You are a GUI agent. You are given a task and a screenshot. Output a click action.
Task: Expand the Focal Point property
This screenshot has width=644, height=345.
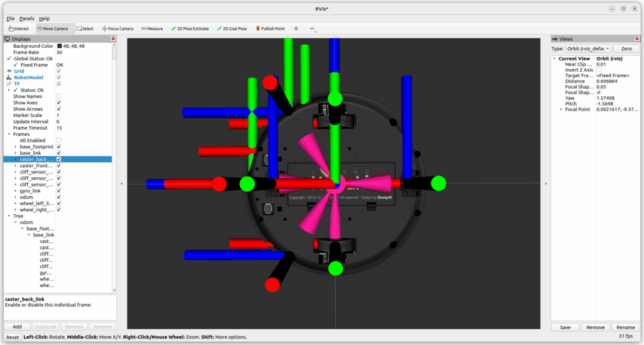pyautogui.click(x=561, y=109)
